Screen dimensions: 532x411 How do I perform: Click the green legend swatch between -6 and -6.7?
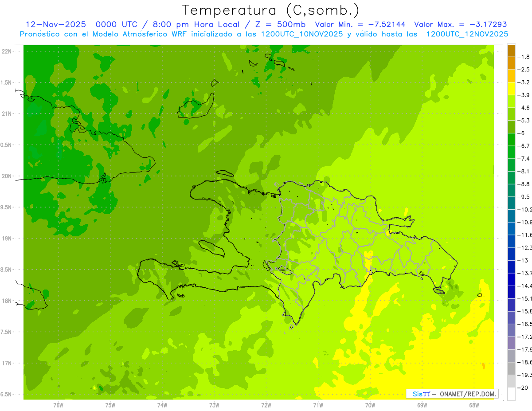pyautogui.click(x=511, y=140)
